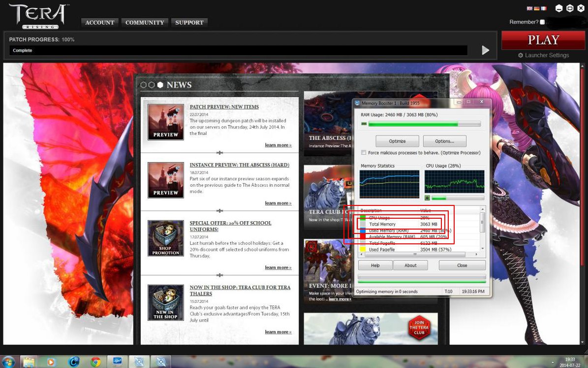Click the red PLAY button
588x368 pixels.
pos(543,40)
